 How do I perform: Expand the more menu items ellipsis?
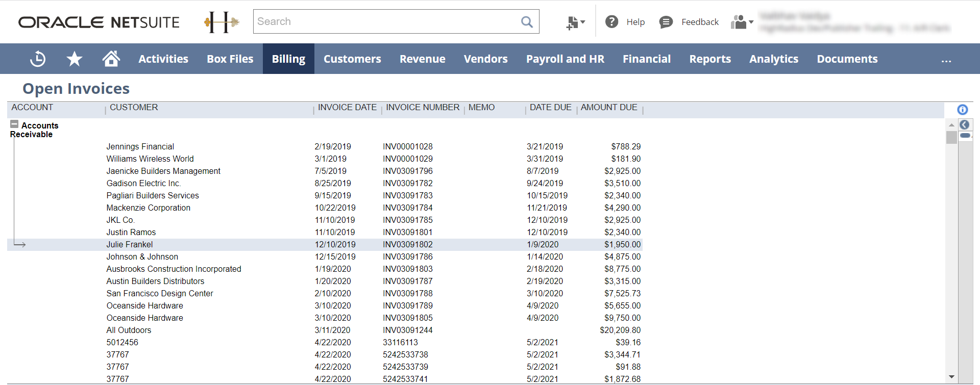[946, 60]
